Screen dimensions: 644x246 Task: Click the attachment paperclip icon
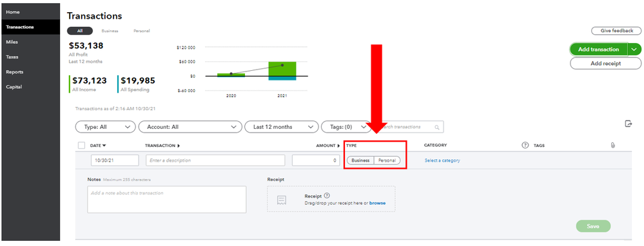point(613,145)
